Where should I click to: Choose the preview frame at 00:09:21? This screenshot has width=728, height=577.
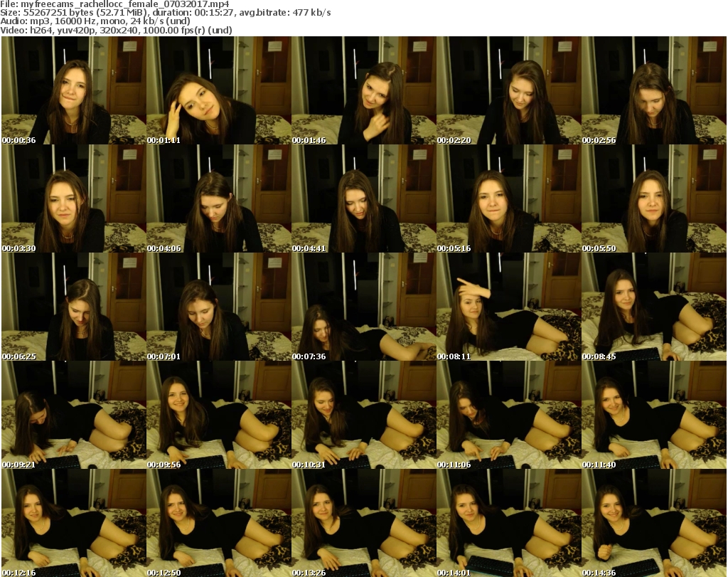pyautogui.click(x=74, y=415)
